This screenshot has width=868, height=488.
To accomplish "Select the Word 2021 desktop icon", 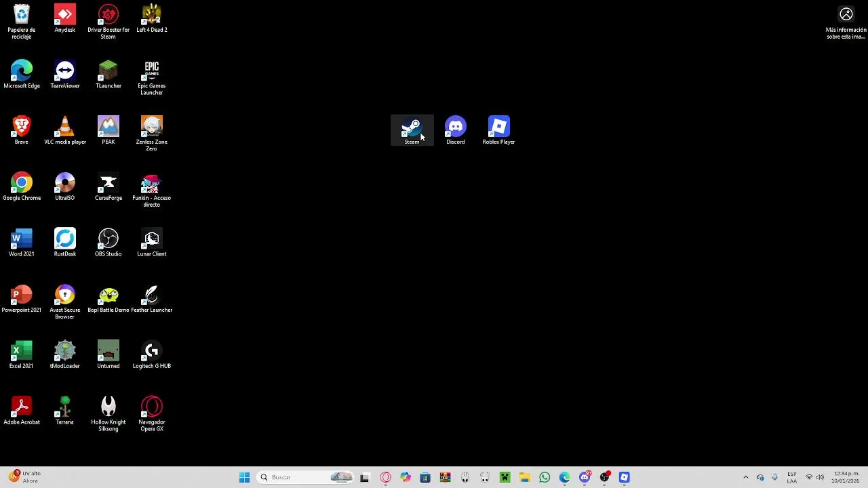I will pyautogui.click(x=22, y=243).
